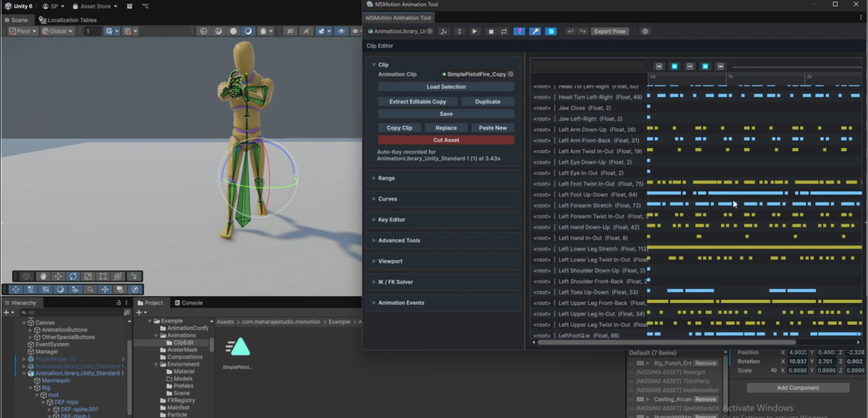Expand the IK / FK Solver section
The width and height of the screenshot is (868, 418).
(374, 282)
